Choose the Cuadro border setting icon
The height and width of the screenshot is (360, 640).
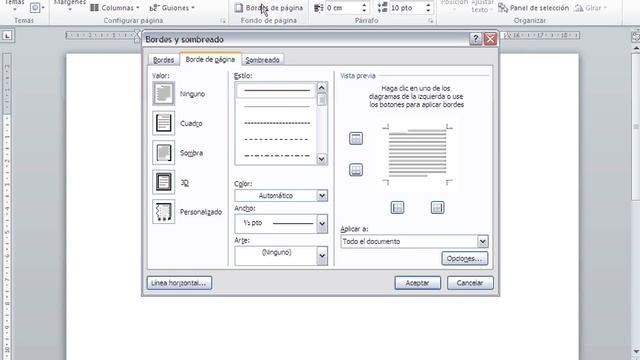click(x=163, y=123)
